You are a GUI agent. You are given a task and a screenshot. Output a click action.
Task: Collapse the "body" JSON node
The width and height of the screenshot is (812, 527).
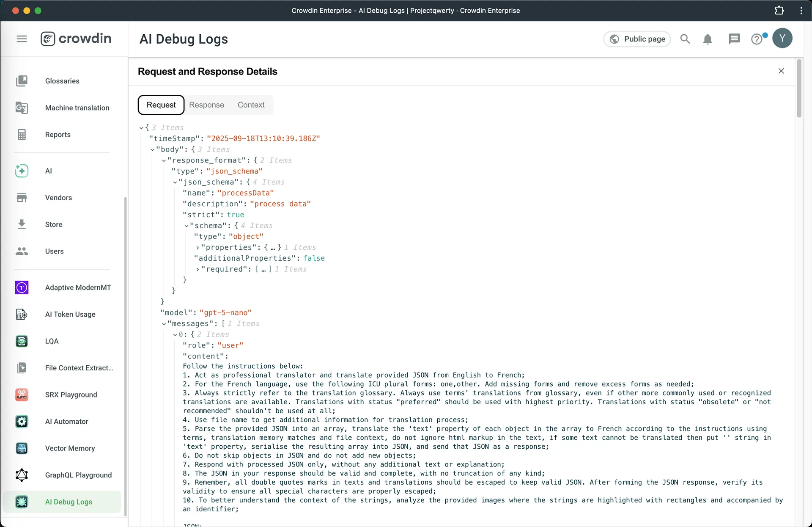point(152,149)
